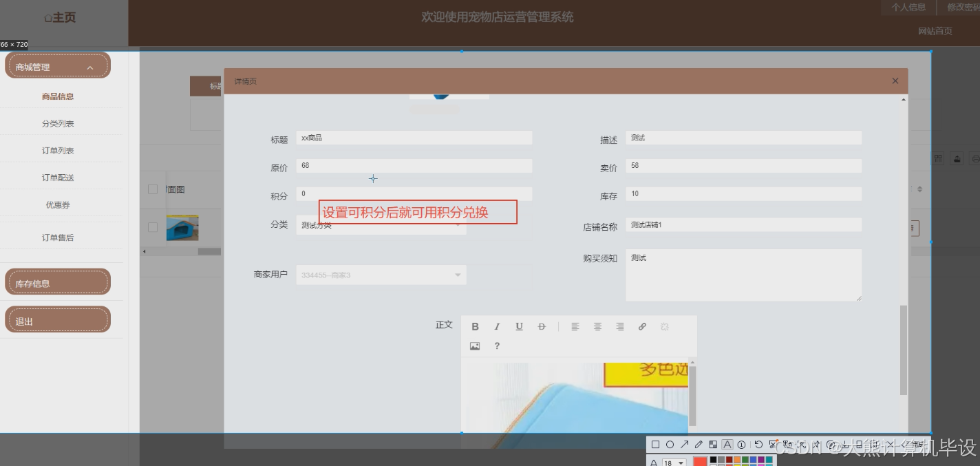Click the unlink icon in editor toolbar

click(665, 327)
